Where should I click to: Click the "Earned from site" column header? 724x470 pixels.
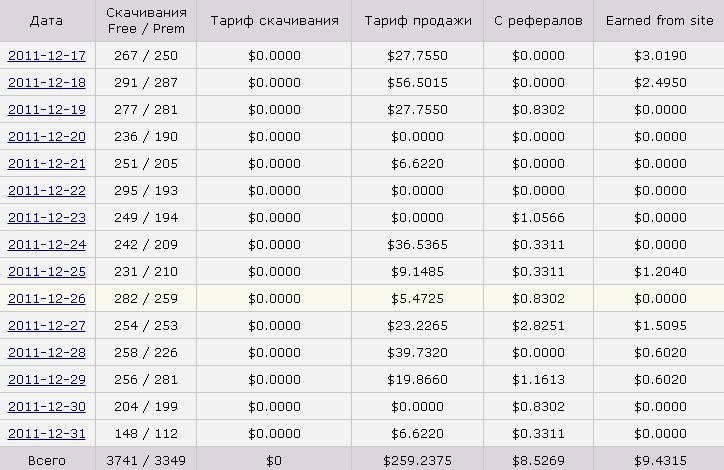[659, 20]
